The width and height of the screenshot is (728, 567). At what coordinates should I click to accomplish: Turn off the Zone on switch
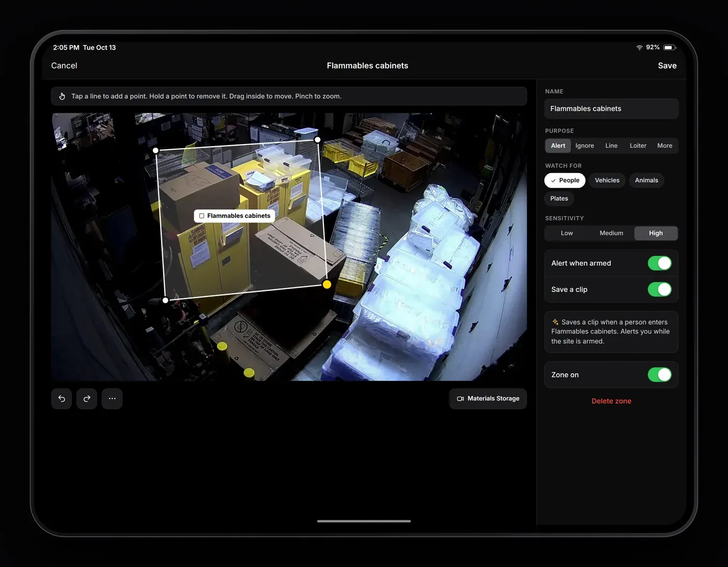click(659, 375)
